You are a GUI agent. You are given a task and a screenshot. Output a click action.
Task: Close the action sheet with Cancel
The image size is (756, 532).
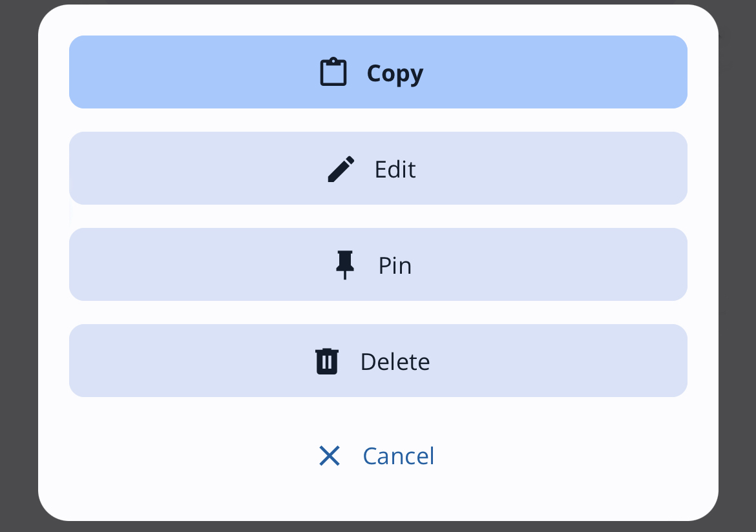coord(377,456)
